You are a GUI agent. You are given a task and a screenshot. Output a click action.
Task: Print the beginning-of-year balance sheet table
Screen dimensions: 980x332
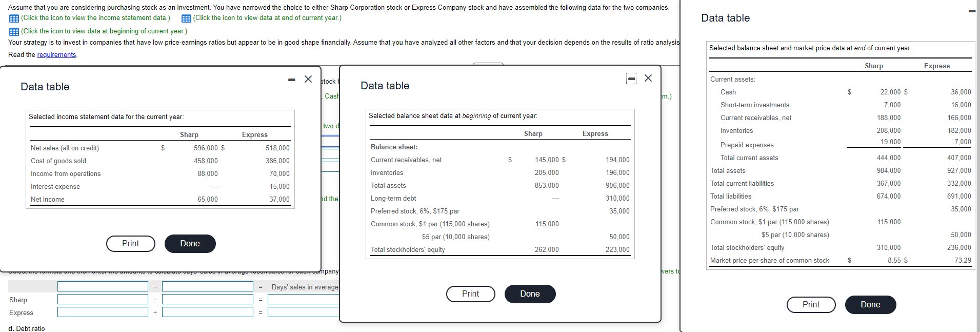(471, 294)
